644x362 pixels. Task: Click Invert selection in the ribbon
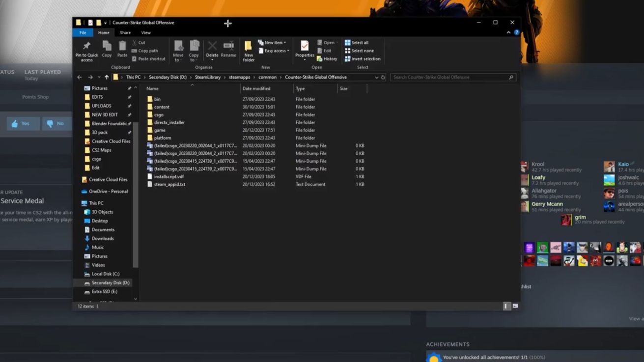point(363,59)
